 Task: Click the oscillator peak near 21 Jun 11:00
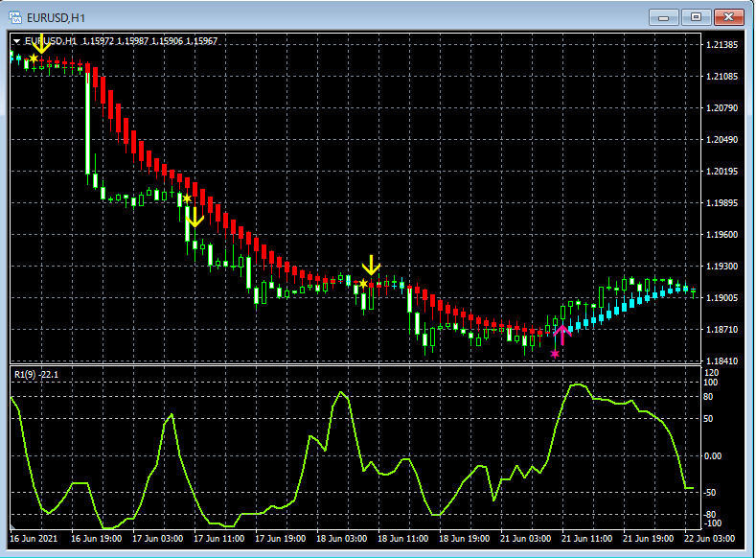tap(578, 384)
